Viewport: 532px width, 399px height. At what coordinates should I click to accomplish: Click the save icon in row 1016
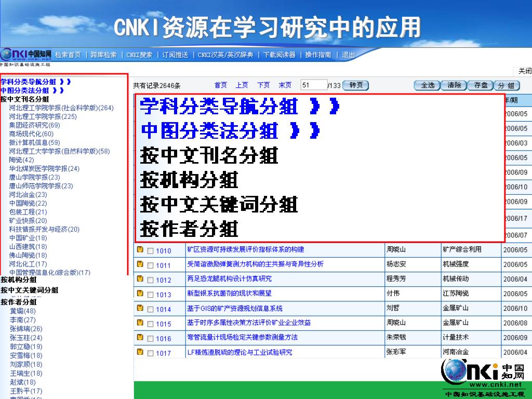tap(140, 337)
